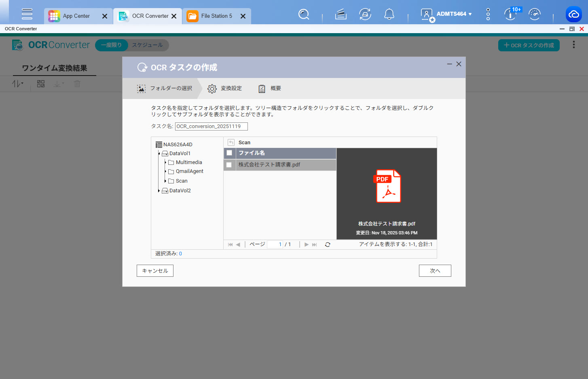This screenshot has height=379, width=588.
Task: Expand the Multimedia folder in the tree
Action: tap(165, 162)
